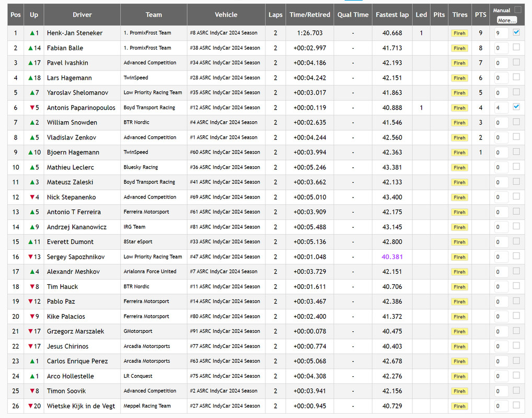This screenshot has height=418, width=532.
Task: Click green up arrow for Everett Dumont
Action: [30, 242]
